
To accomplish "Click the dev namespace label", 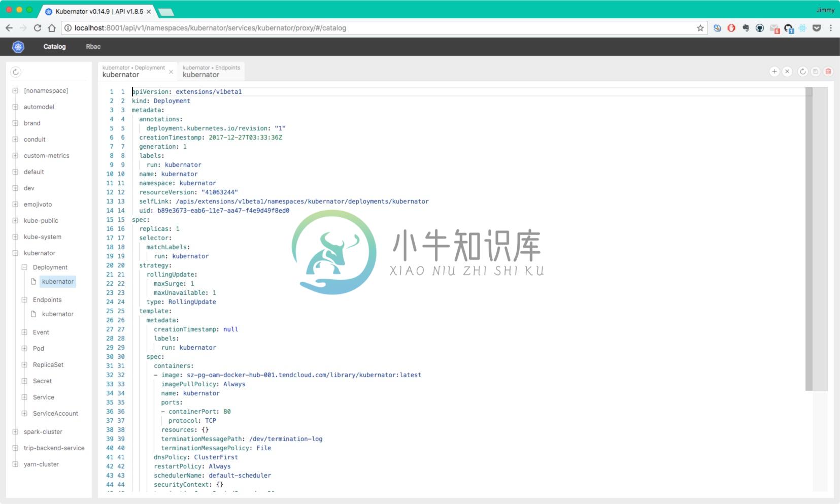I will [29, 188].
